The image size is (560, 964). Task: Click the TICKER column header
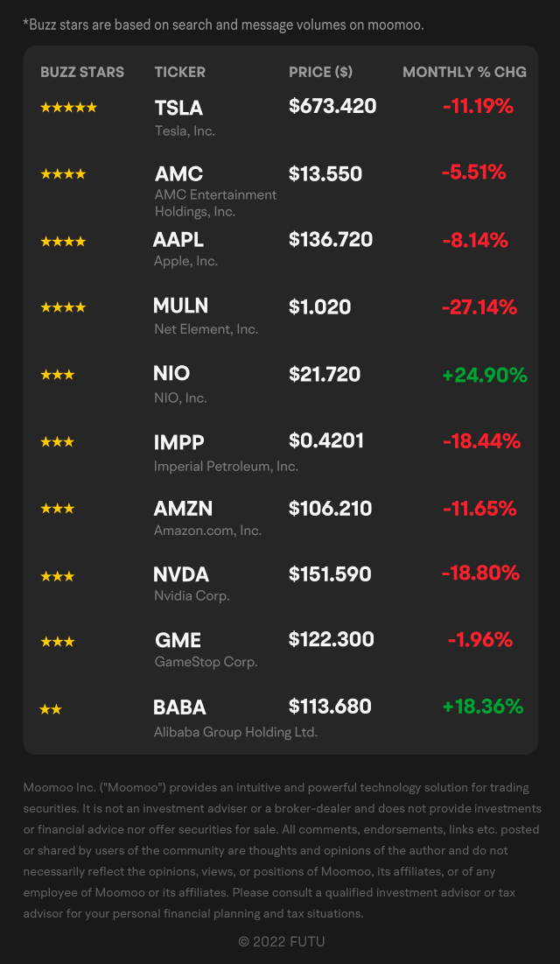tap(180, 72)
